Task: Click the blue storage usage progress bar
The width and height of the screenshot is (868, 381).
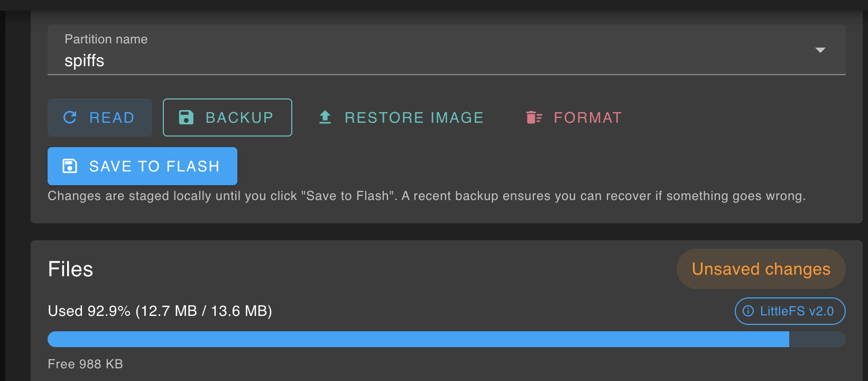Action: click(x=418, y=339)
